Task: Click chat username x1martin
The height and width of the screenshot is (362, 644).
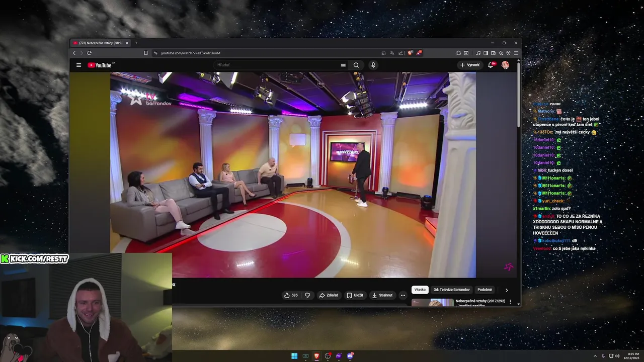Action: (542, 208)
